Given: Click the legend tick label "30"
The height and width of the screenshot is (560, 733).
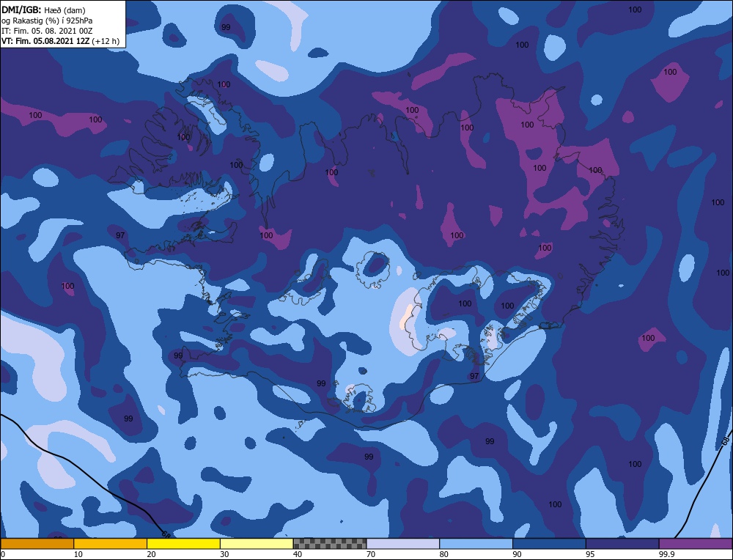Looking at the screenshot, I should click(224, 554).
